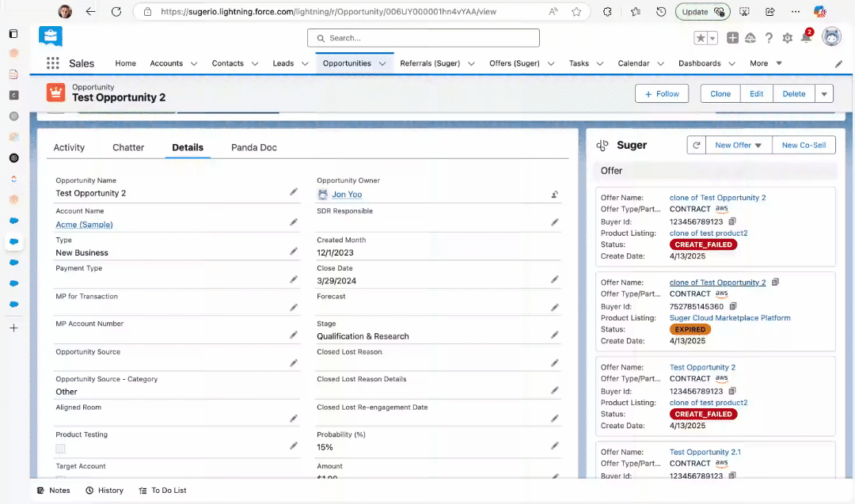The width and height of the screenshot is (855, 504).
Task: Open browser history clock icon
Action: point(661,11)
